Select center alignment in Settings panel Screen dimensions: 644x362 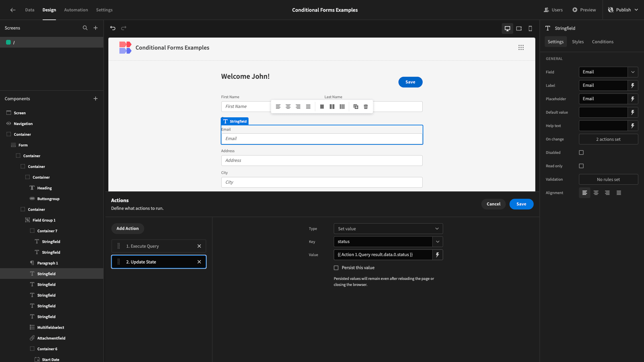click(x=596, y=193)
